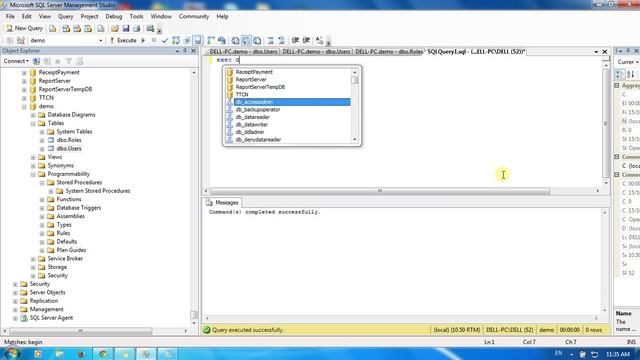Viewport: 640px width, 360px height.
Task: Collapse the Programmability folder
Action: tap(33, 174)
